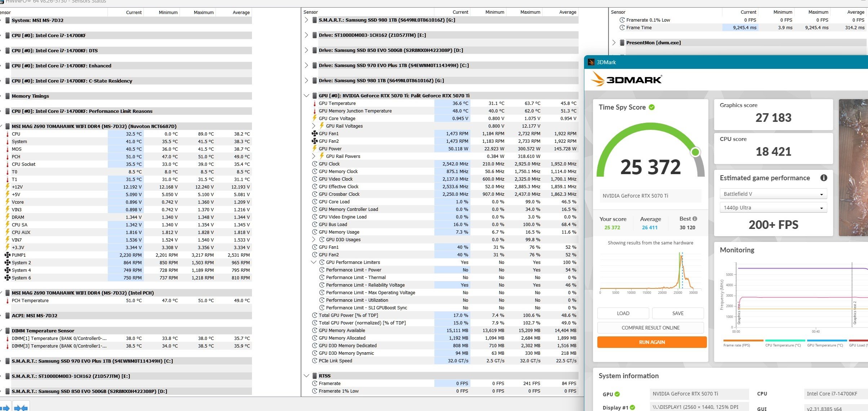Click the GPU Temperature thermometer icon
Screen dimensions: 868x411
coord(314,103)
